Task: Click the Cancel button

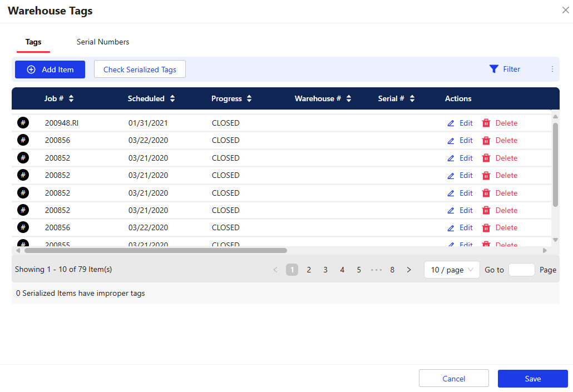Action: [x=454, y=379]
